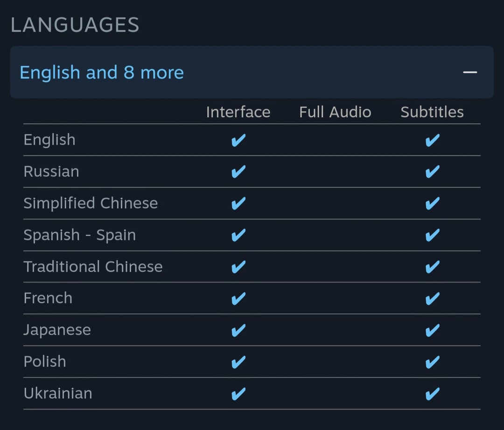The image size is (504, 430).
Task: Click the English Interface checkmark
Action: tap(238, 140)
